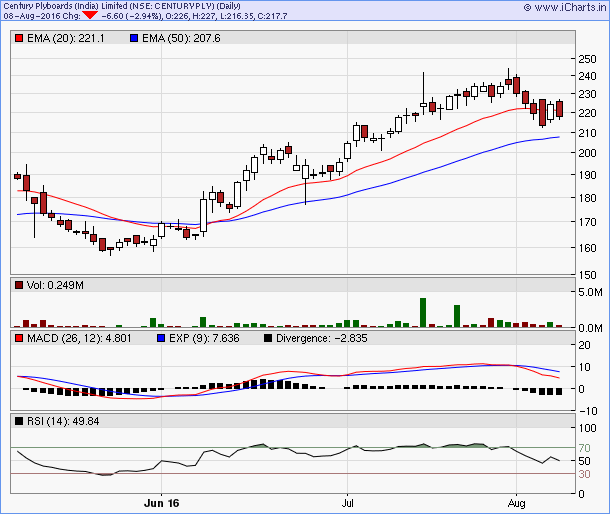Click the 70 overbought RSI axis label
The width and height of the screenshot is (610, 514).
[584, 448]
